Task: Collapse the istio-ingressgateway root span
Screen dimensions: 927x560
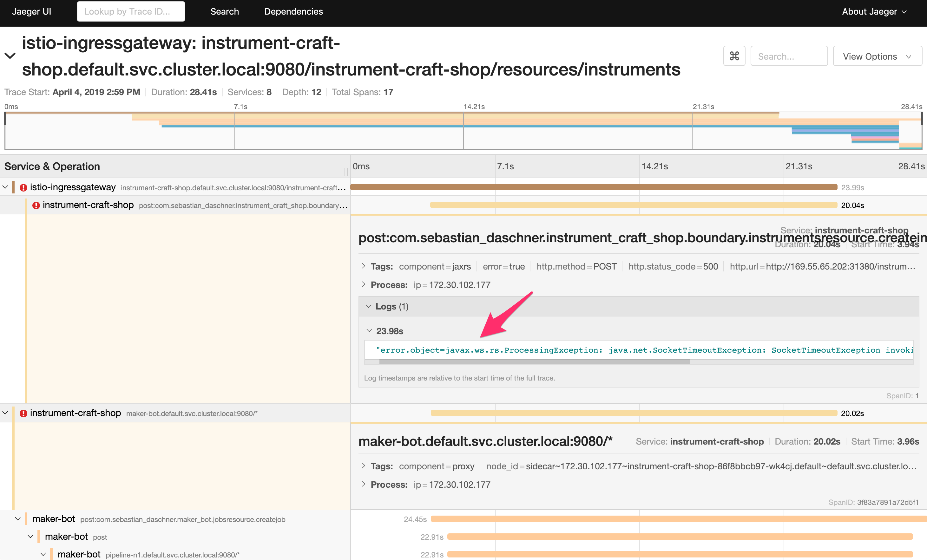Action: 5,187
